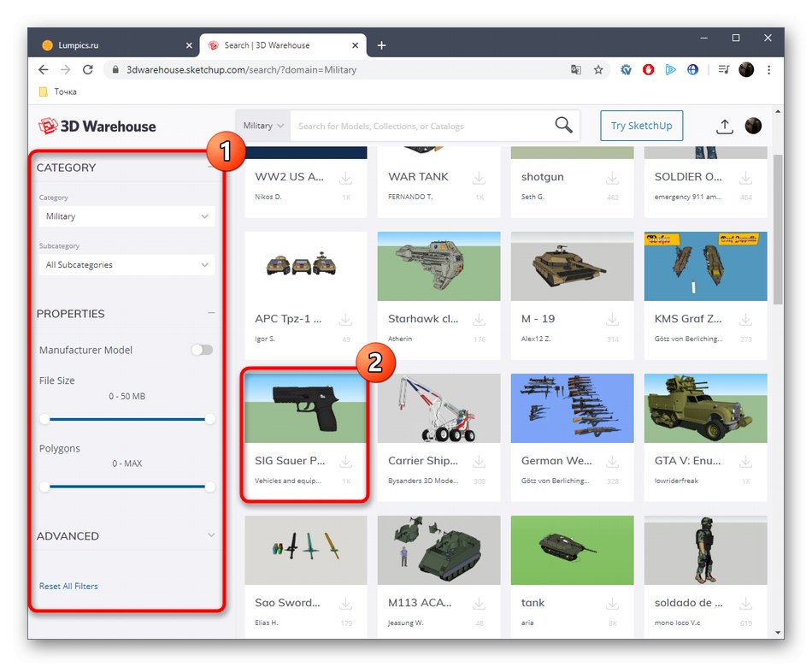Download the Starhawk cl... model
Viewport: 812px width, 667px height.
coord(479,320)
